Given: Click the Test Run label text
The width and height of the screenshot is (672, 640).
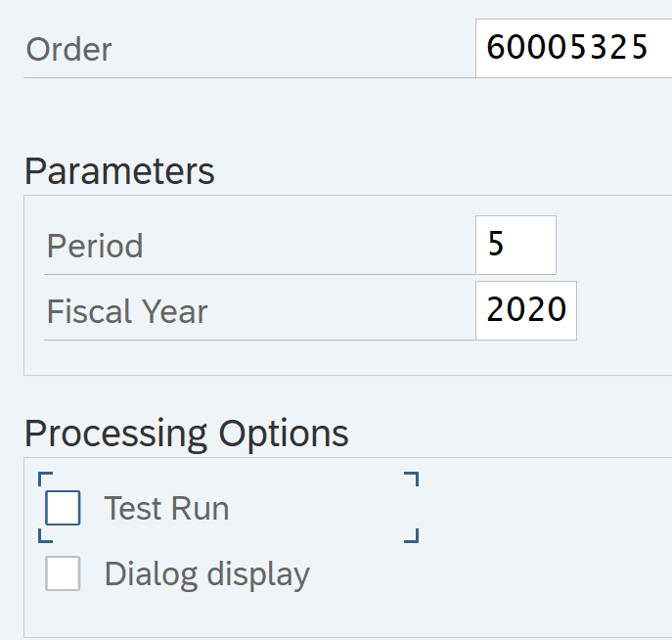Looking at the screenshot, I should [166, 509].
